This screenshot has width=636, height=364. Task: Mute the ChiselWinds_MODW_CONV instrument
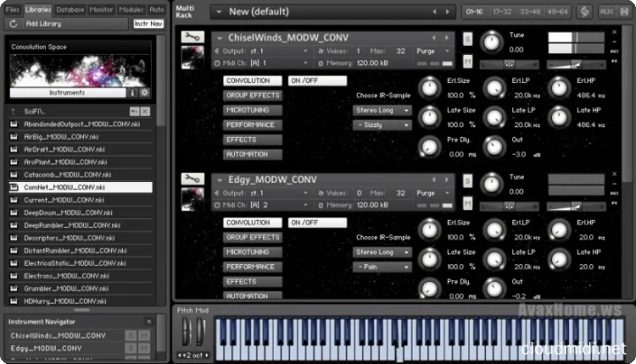coord(467,60)
